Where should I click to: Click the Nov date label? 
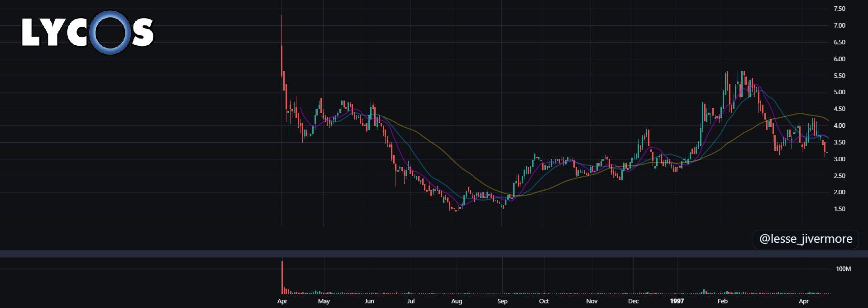[592, 301]
